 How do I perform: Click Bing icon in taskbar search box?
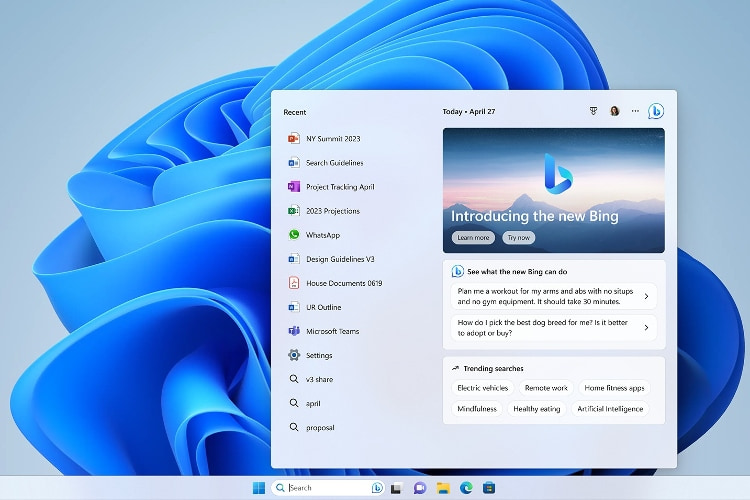click(377, 488)
